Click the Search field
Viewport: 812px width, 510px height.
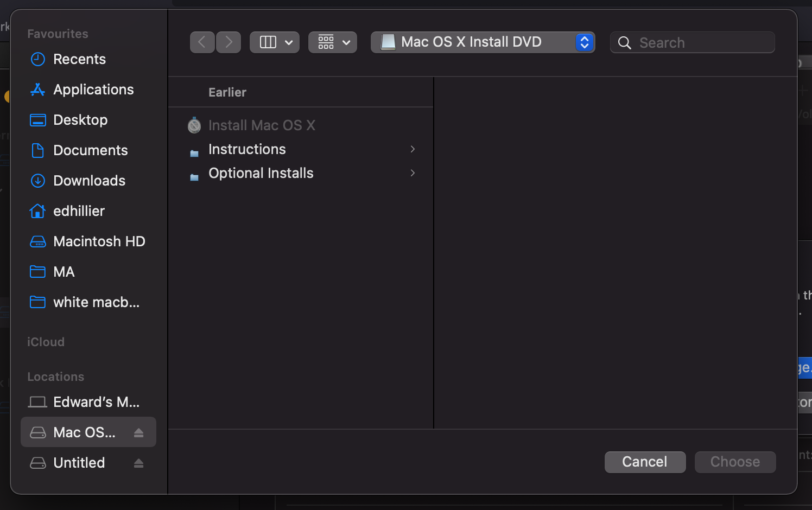coord(692,42)
